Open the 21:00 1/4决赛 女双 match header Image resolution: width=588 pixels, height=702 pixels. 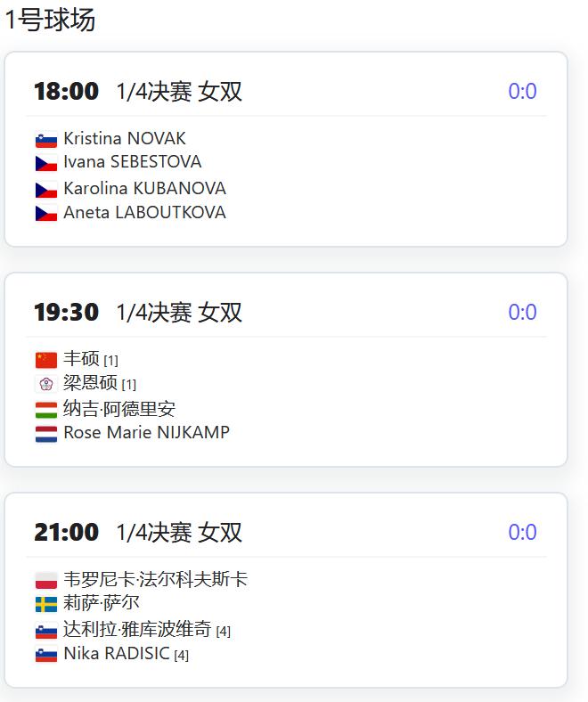tap(138, 533)
